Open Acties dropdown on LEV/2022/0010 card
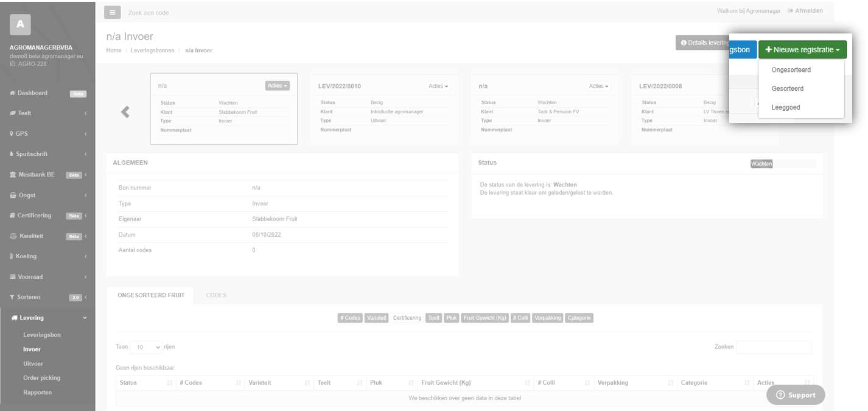The height and width of the screenshot is (411, 868). pyautogui.click(x=438, y=86)
